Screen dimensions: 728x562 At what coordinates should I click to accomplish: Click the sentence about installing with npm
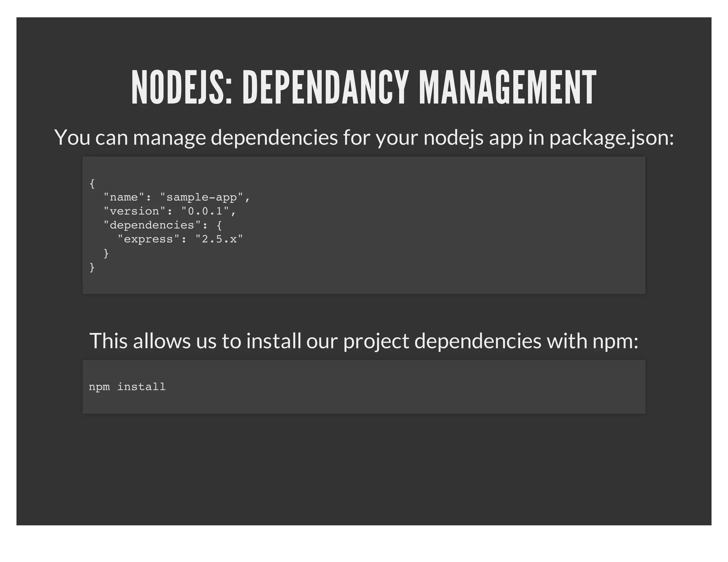(x=364, y=341)
